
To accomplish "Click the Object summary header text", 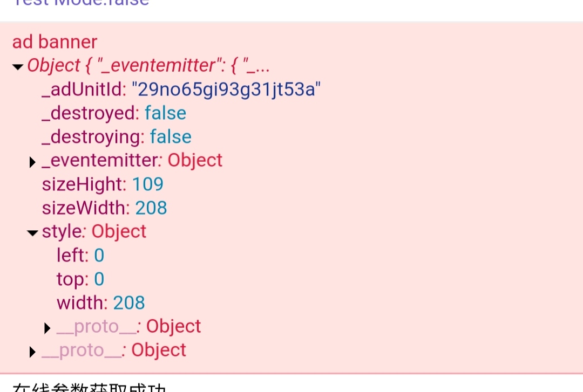I will click(x=148, y=65).
